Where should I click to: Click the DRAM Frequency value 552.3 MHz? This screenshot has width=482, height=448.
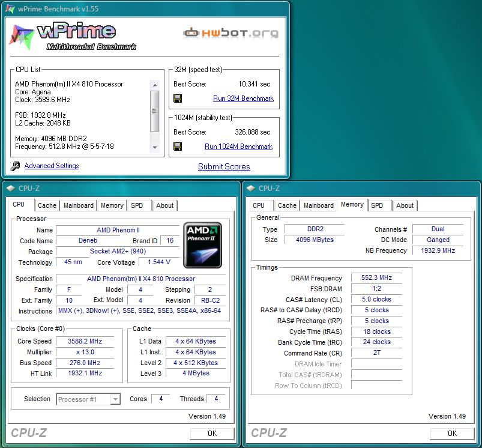pos(376,277)
